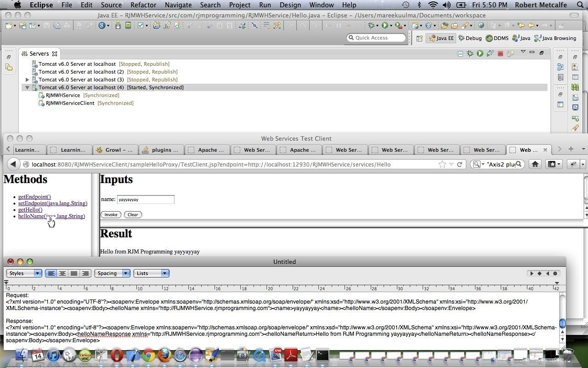588x368 pixels.
Task: Click the New wizard icon in Eclipse toolbar
Action: [x=8, y=26]
